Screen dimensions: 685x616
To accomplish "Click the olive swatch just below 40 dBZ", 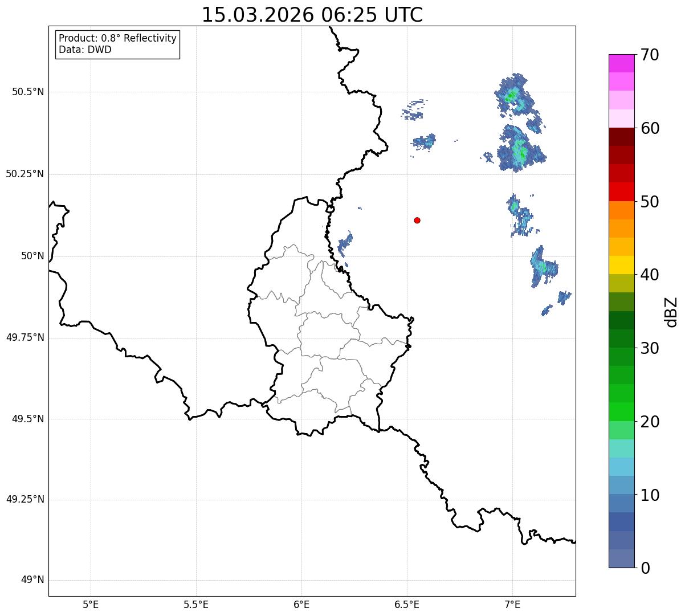I will [x=622, y=283].
